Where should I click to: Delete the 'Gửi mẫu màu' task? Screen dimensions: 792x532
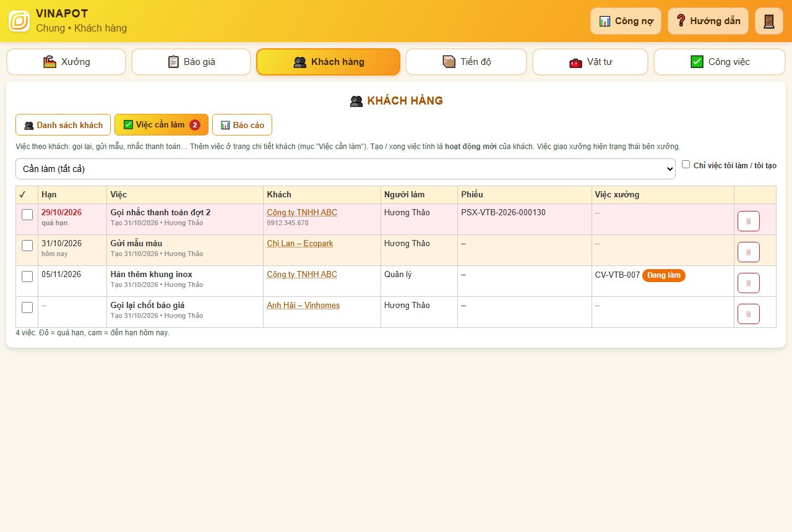coord(748,252)
